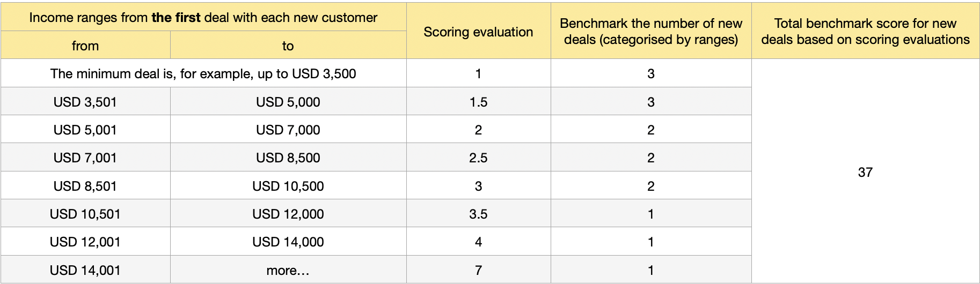The width and height of the screenshot is (980, 284).
Task: Select the USD 12,001 cell
Action: pyautogui.click(x=85, y=242)
